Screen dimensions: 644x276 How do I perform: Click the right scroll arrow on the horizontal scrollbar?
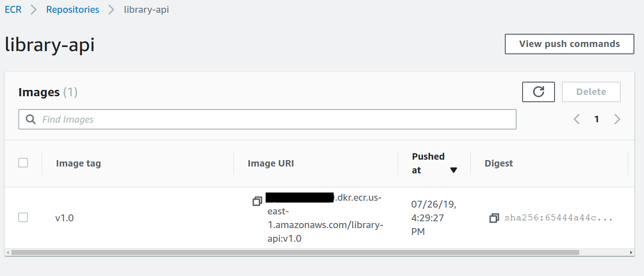632,252
